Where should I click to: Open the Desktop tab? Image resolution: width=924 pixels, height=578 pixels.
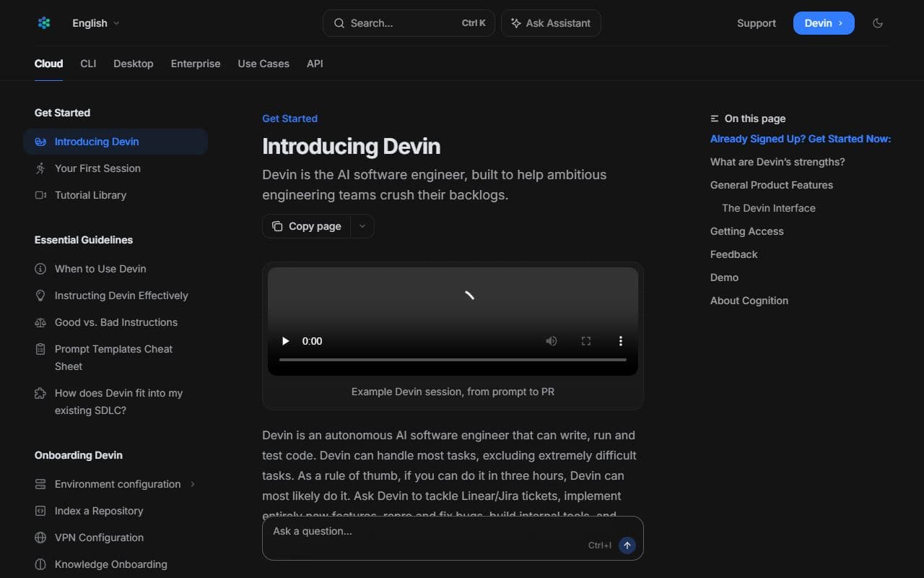(134, 64)
